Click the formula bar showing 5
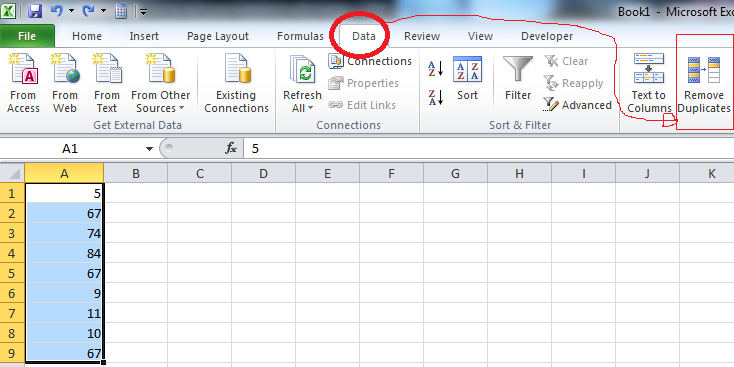This screenshot has width=734, height=367. click(x=489, y=149)
